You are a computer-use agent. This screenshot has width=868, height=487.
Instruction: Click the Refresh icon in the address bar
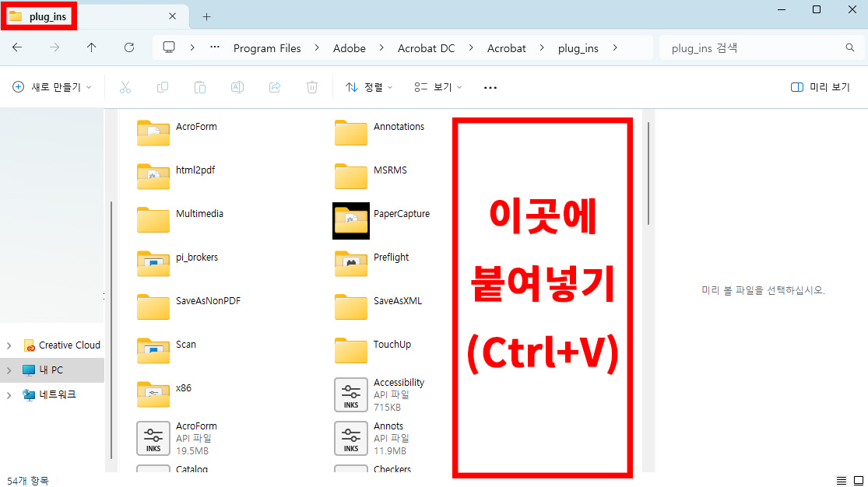(x=129, y=47)
